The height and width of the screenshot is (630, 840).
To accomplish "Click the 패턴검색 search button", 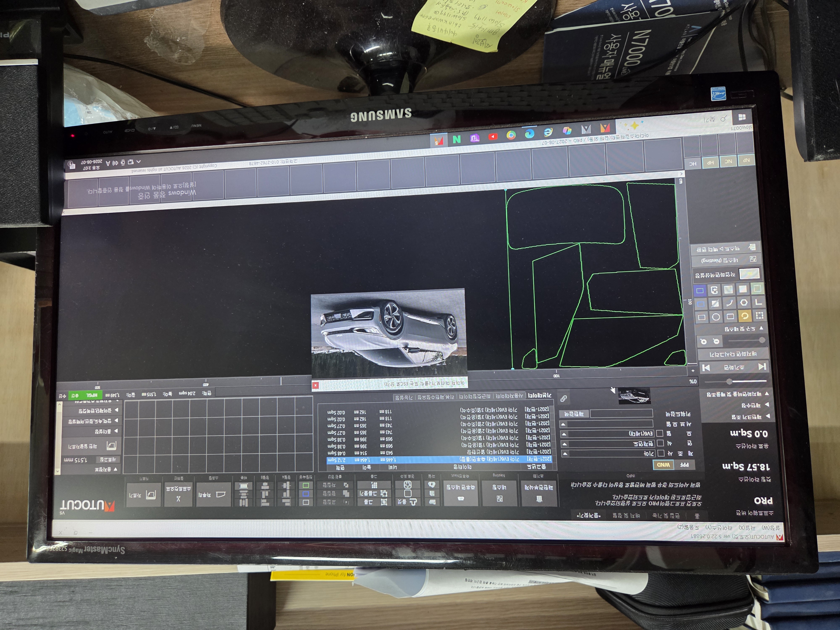I will (574, 414).
